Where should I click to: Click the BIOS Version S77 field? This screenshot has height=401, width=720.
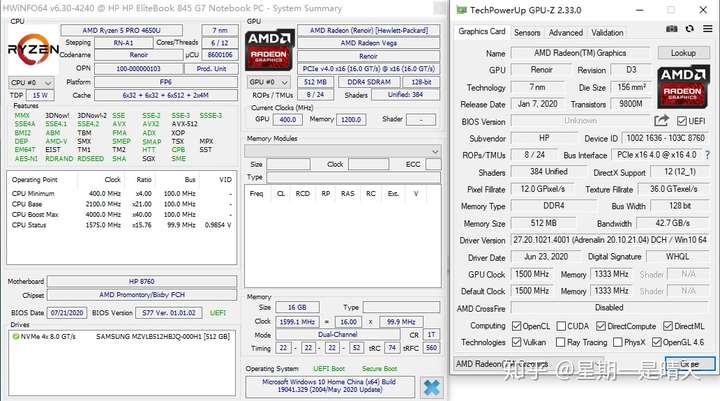(169, 313)
